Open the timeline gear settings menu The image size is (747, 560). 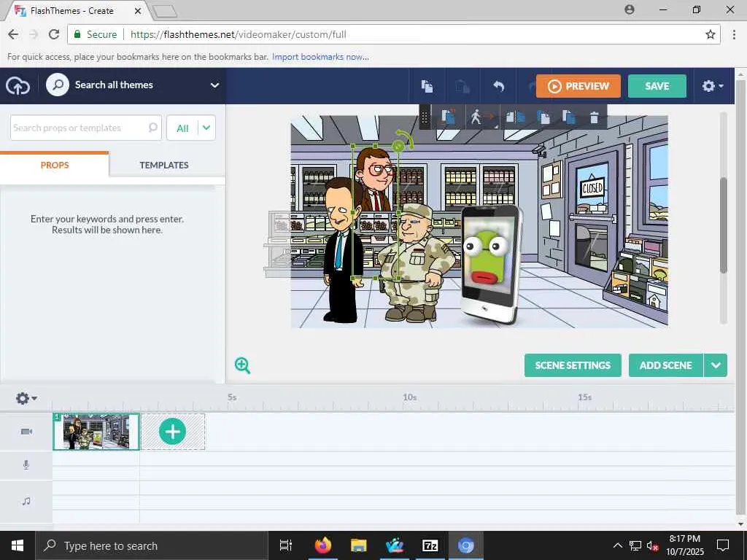[x=26, y=398]
